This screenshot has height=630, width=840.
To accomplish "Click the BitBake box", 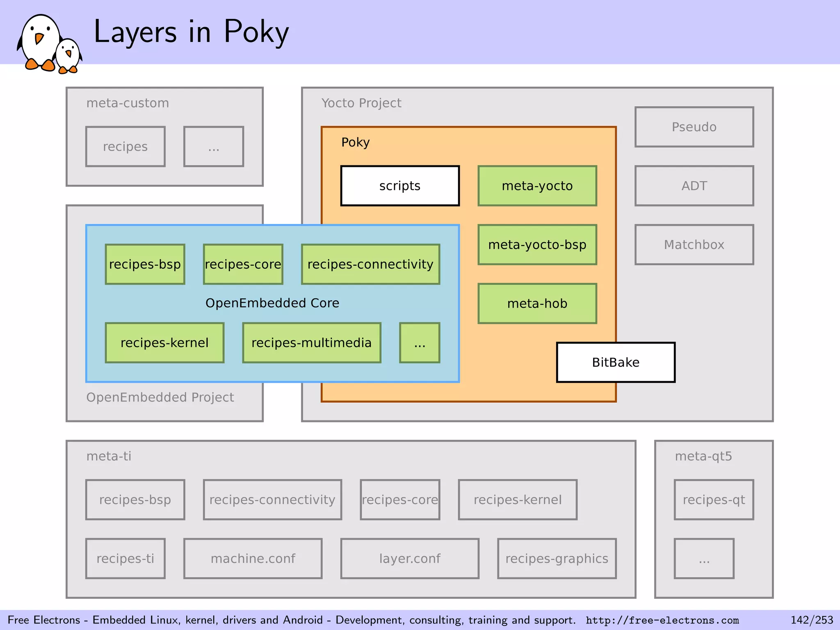I will click(615, 362).
